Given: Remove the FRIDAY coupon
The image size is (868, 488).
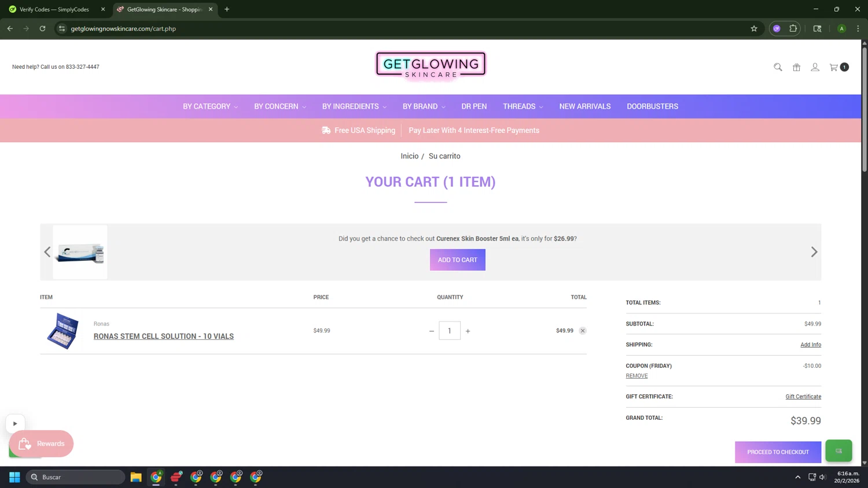Looking at the screenshot, I should click(637, 376).
